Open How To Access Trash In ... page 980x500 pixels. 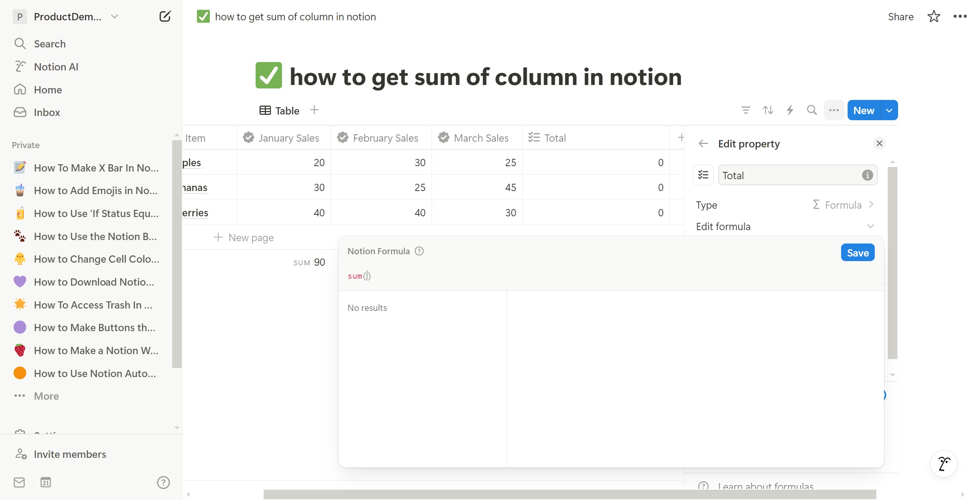coord(93,305)
